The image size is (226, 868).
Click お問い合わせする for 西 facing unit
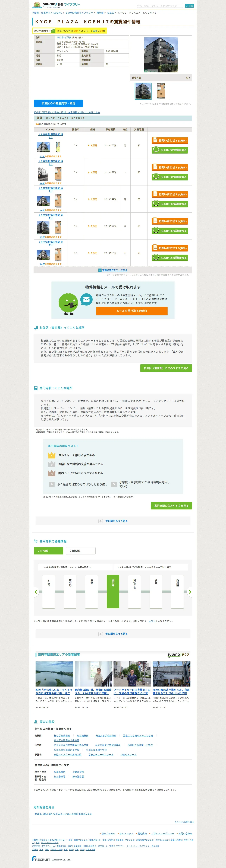[x=170, y=221]
